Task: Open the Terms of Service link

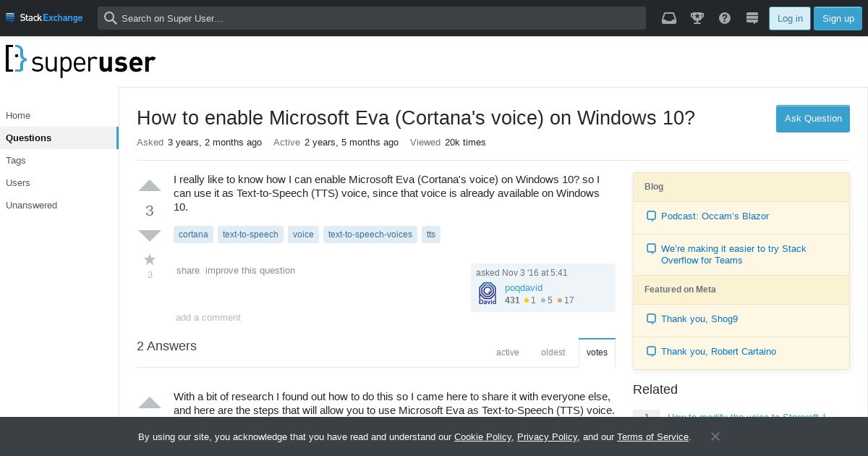Action: (652, 437)
